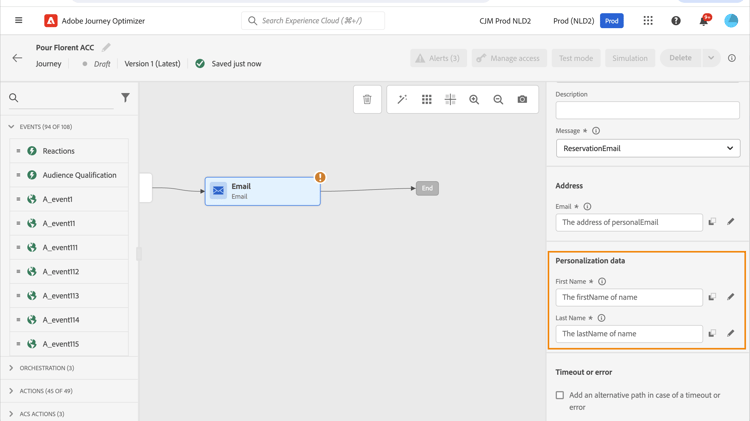
Task: Select the A_event114 item
Action: tap(69, 320)
